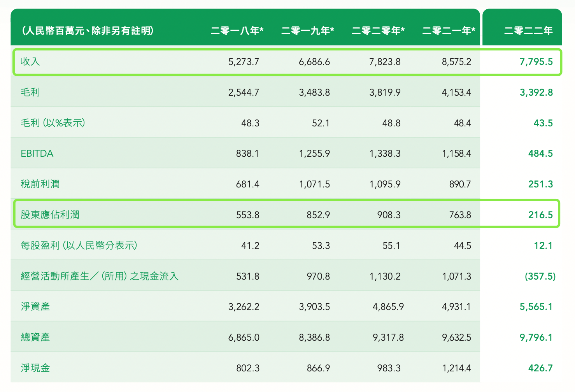The width and height of the screenshot is (575, 392).
Task: Select the 淨資產 row label
Action: click(35, 307)
